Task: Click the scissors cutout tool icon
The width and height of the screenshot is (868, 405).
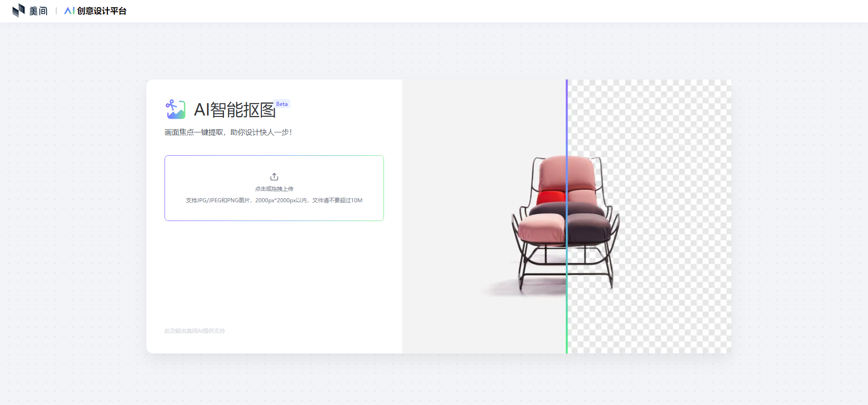Action: 175,110
